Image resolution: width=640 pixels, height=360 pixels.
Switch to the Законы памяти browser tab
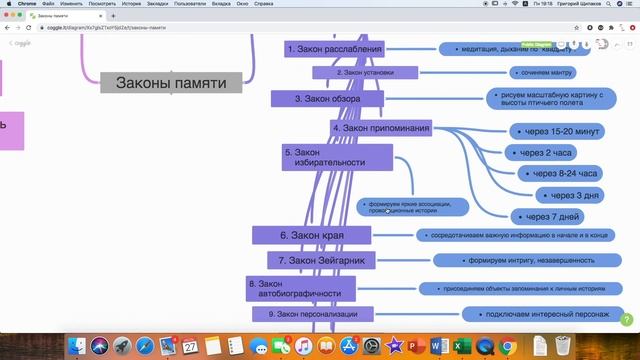[65, 16]
